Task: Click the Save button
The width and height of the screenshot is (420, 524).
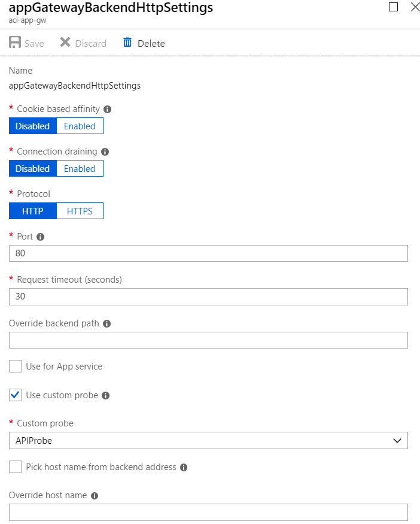Action: (26, 43)
